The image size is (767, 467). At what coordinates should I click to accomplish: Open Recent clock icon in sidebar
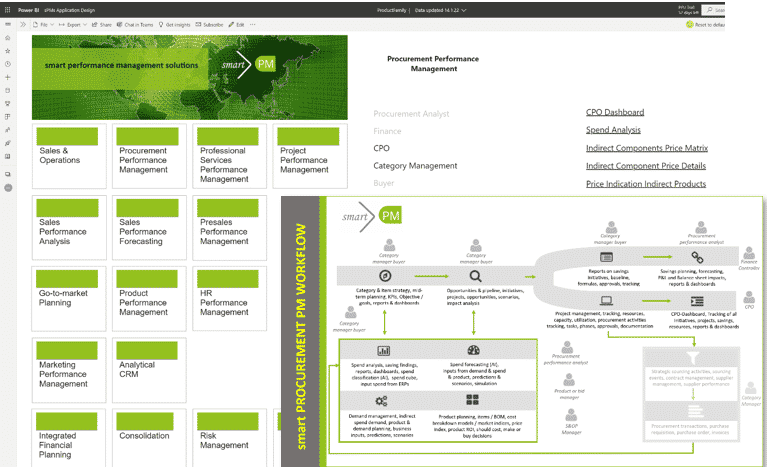click(x=8, y=64)
